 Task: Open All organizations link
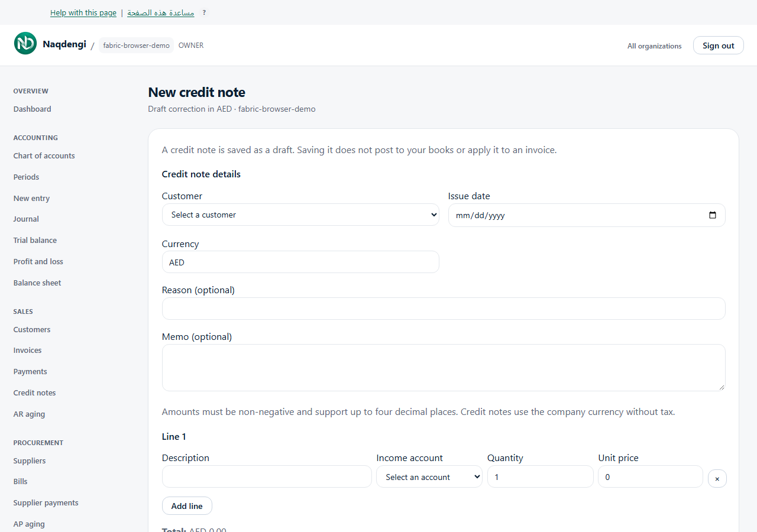pos(654,46)
